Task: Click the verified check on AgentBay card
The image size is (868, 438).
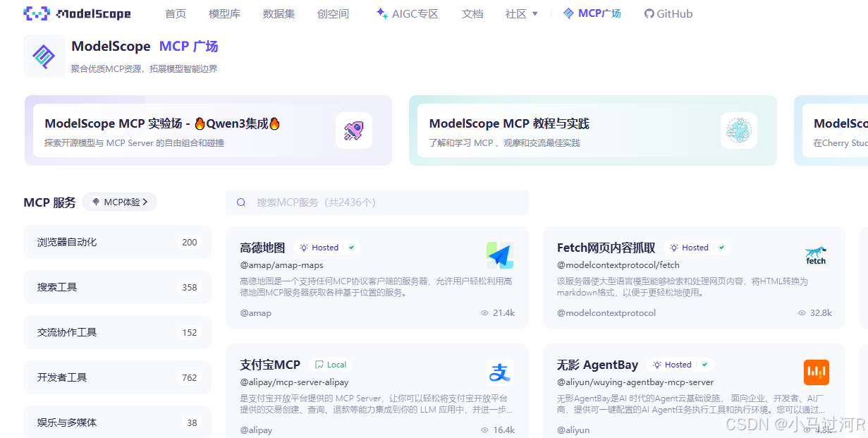Action: coord(704,365)
